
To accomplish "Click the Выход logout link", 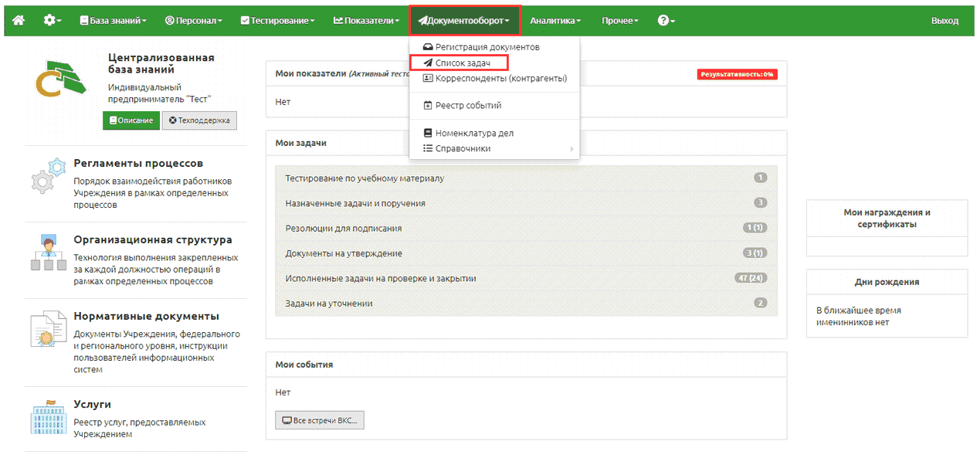I will [944, 21].
